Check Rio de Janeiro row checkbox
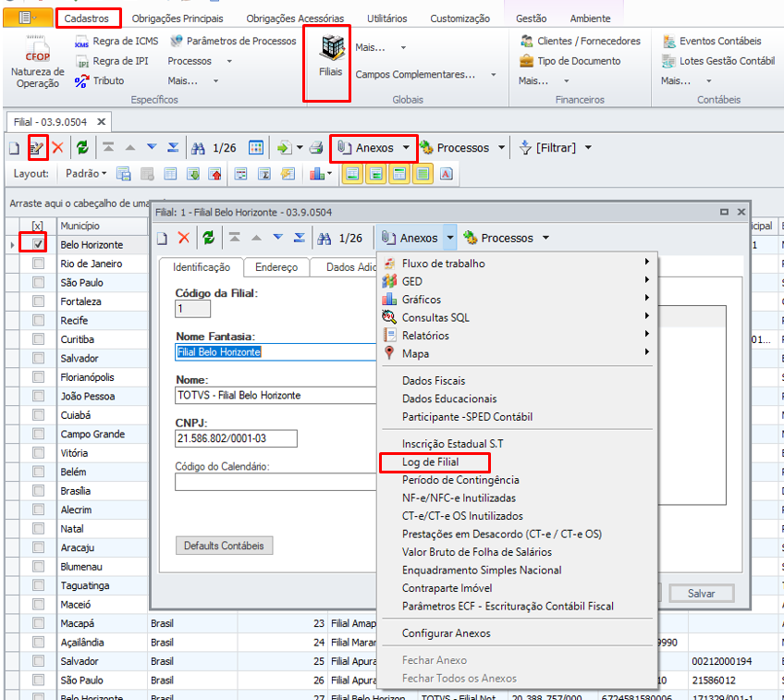 coord(39,263)
